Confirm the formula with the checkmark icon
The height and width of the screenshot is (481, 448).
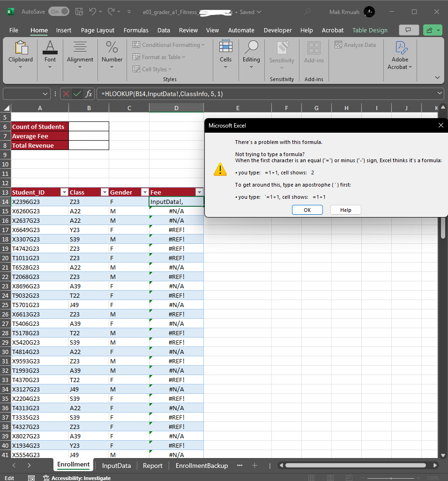(77, 93)
